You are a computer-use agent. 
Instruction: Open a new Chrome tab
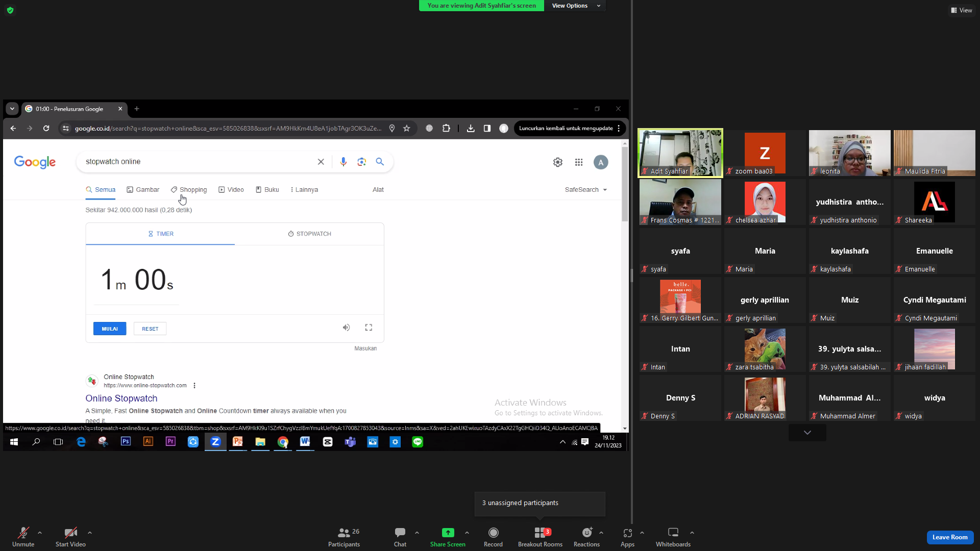pos(137,109)
